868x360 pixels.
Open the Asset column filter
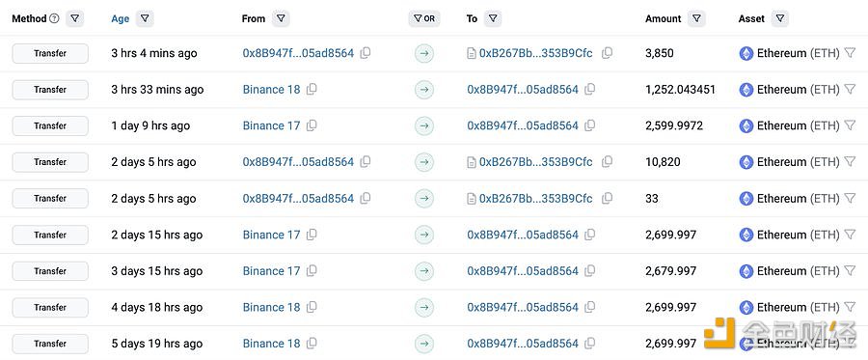pyautogui.click(x=779, y=18)
